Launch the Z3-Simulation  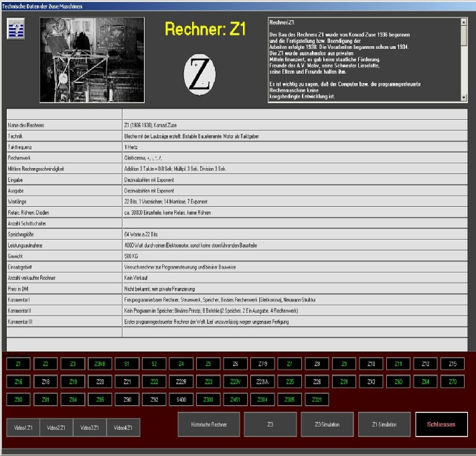click(x=327, y=425)
